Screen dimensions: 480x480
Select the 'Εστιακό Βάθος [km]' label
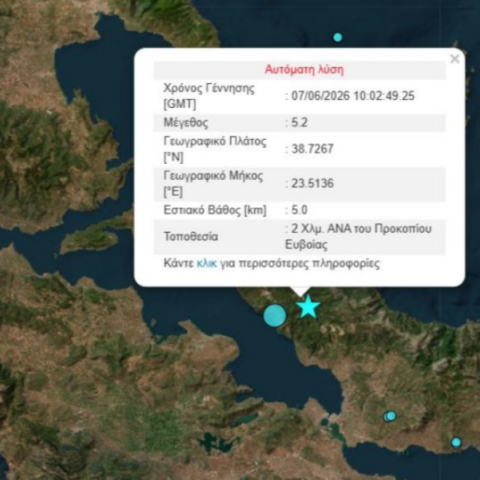[x=215, y=210]
